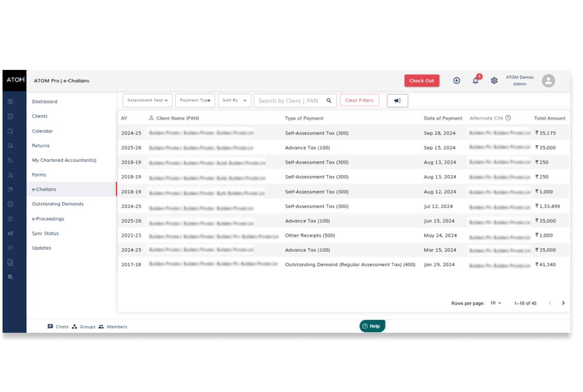Image resolution: width=583 pixels, height=392 pixels.
Task: Click the Other Receipts (500) cell
Action: (310, 235)
